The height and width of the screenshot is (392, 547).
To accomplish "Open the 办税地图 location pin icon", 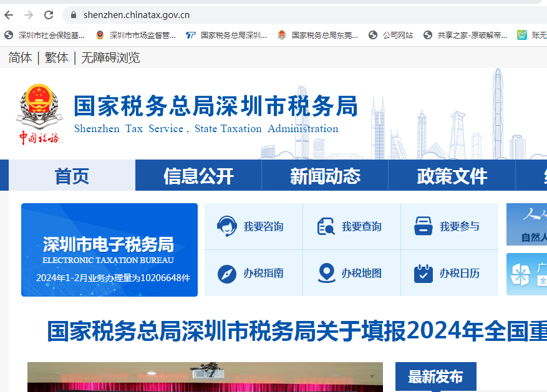I will pos(326,273).
